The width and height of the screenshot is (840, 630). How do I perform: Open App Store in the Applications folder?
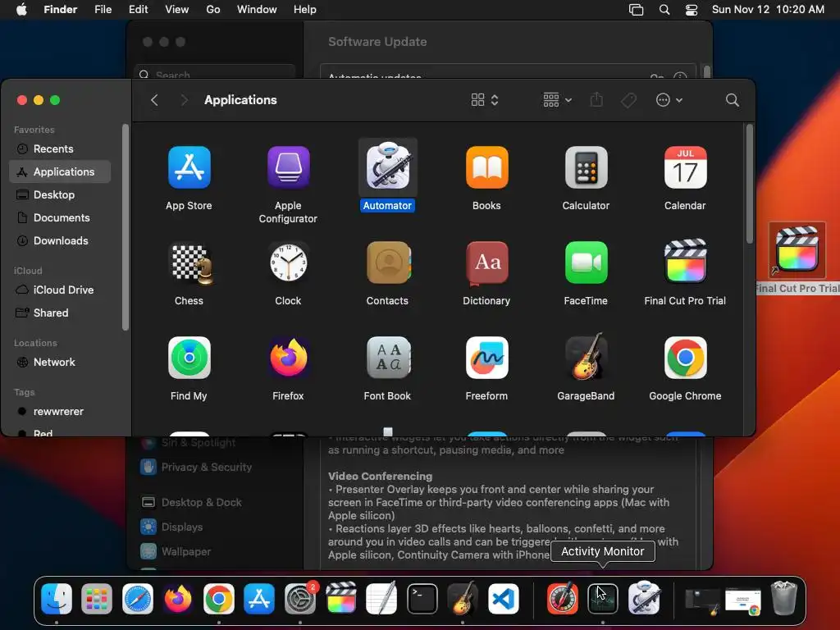coord(189,167)
